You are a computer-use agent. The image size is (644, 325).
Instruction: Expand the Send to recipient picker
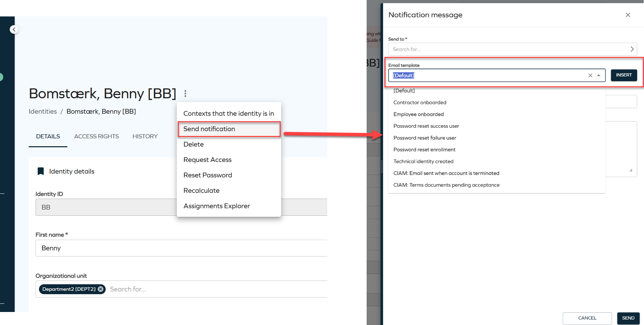point(632,49)
